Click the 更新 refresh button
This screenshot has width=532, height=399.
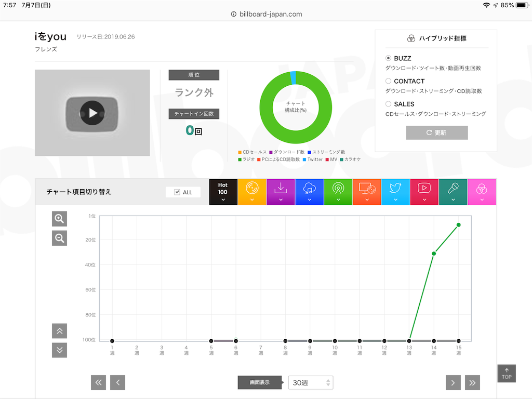tap(437, 132)
